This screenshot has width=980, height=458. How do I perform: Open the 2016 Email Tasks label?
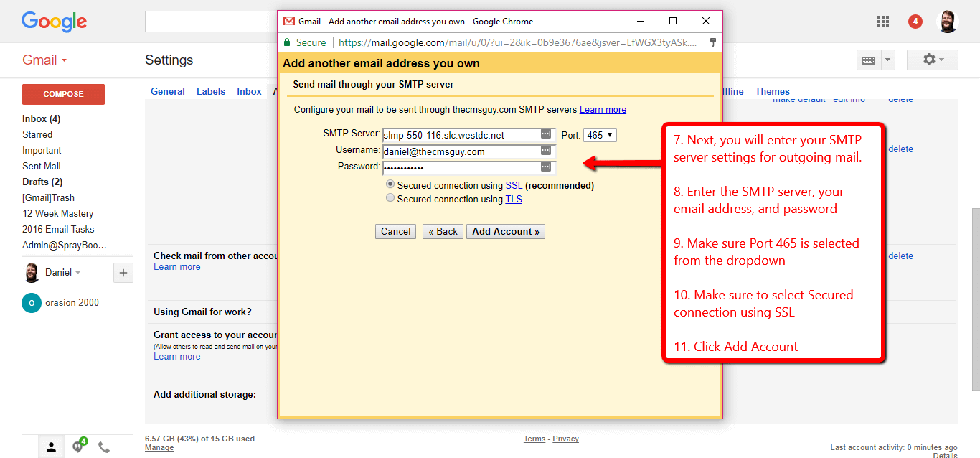58,229
